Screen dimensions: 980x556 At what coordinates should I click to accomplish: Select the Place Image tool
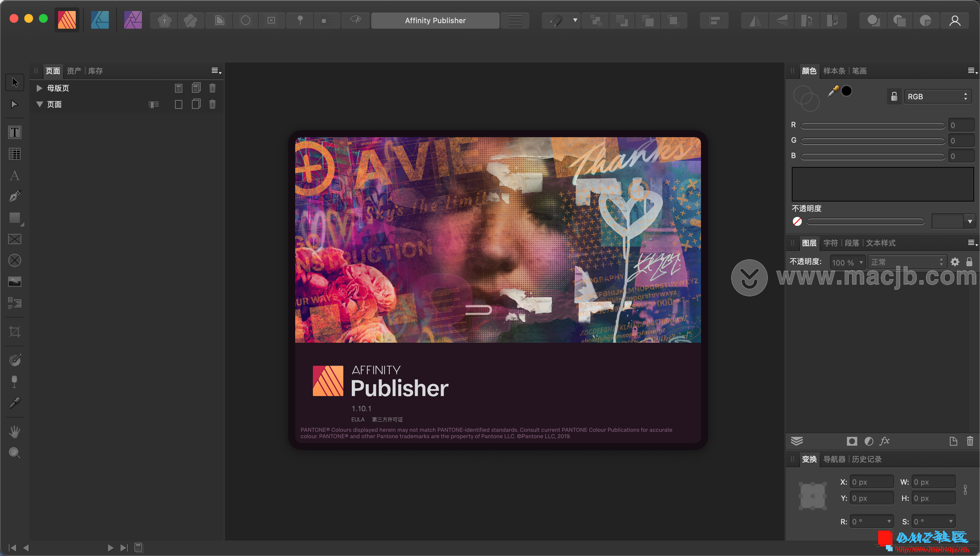pyautogui.click(x=14, y=281)
